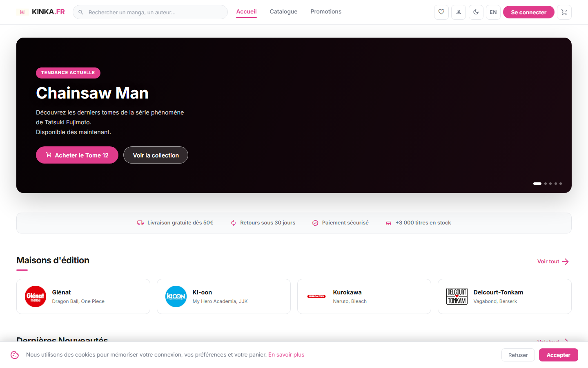Click Acheter le Tome 12 button

tap(77, 155)
